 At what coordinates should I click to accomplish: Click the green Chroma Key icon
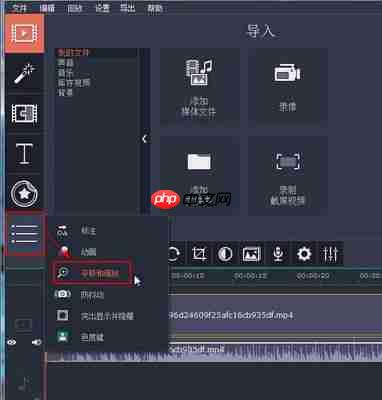coord(63,337)
